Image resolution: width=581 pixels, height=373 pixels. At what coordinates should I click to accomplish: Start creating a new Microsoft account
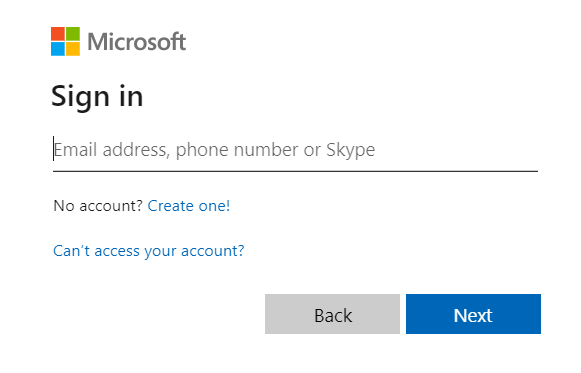point(189,206)
